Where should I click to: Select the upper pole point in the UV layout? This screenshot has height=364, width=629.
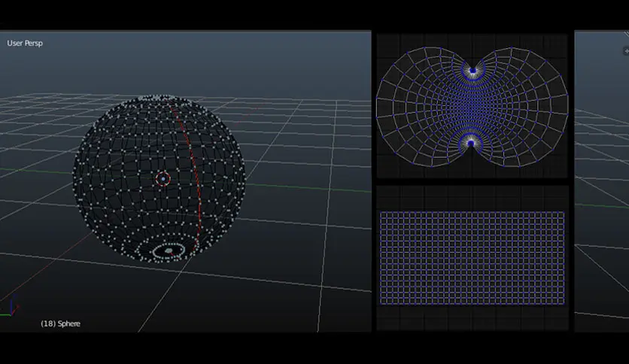[x=473, y=71]
